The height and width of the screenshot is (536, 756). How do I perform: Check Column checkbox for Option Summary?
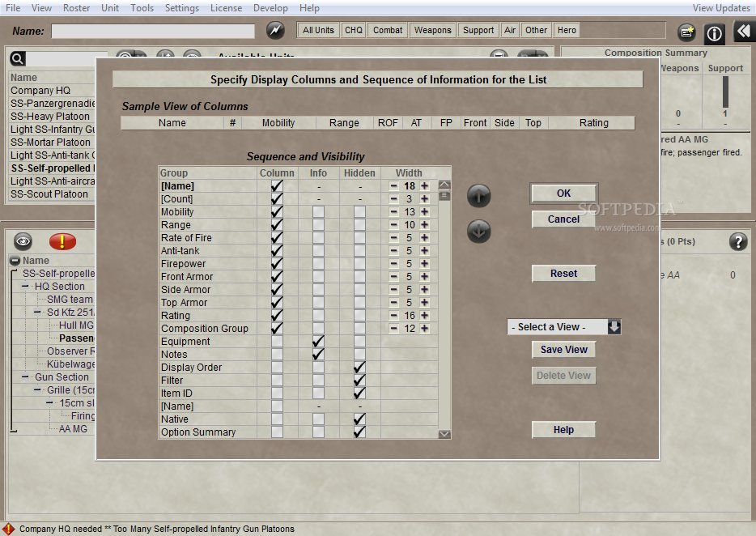(x=277, y=432)
